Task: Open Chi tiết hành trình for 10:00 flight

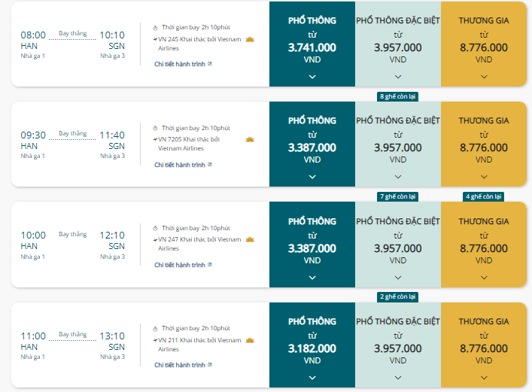Action: [x=180, y=265]
